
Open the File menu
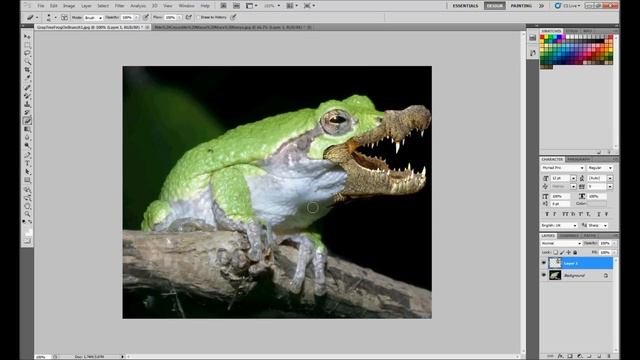tap(41, 6)
